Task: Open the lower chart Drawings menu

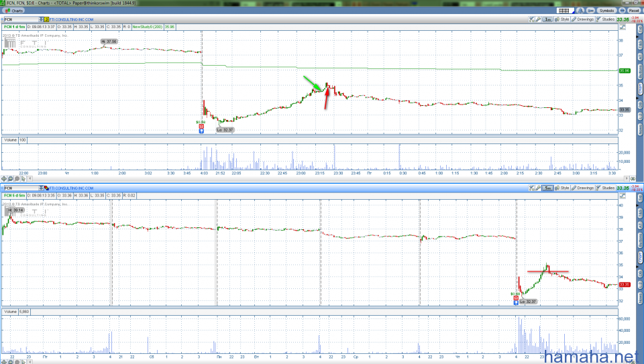Action: 582,188
